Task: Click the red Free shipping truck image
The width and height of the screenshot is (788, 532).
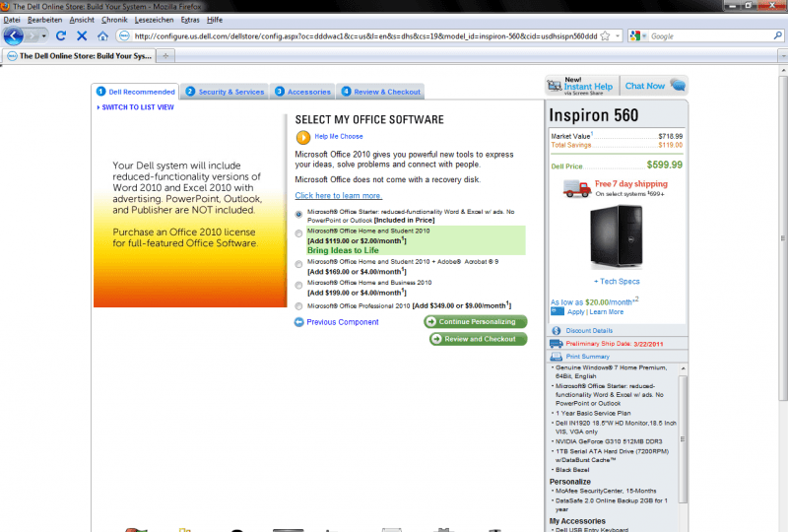Action: [x=577, y=188]
